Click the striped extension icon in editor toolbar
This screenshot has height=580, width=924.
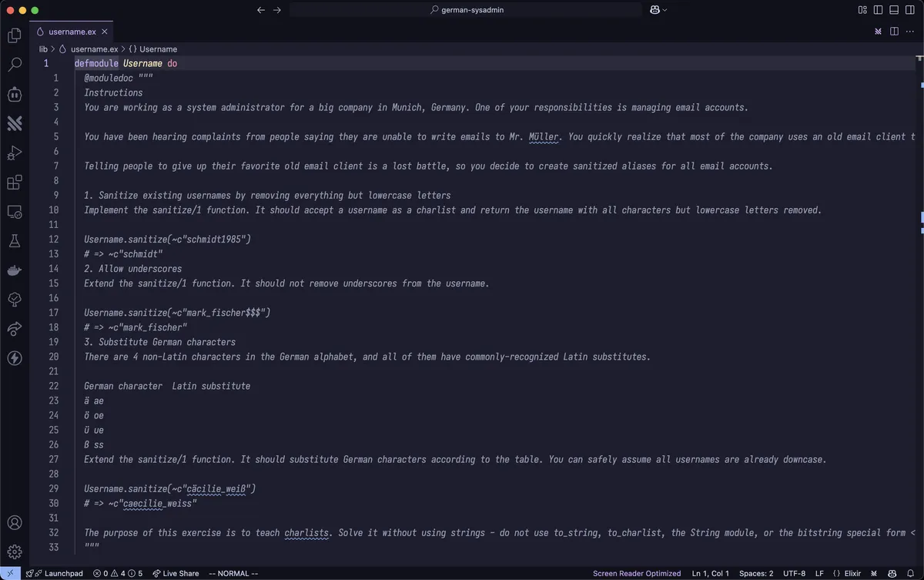(x=878, y=32)
